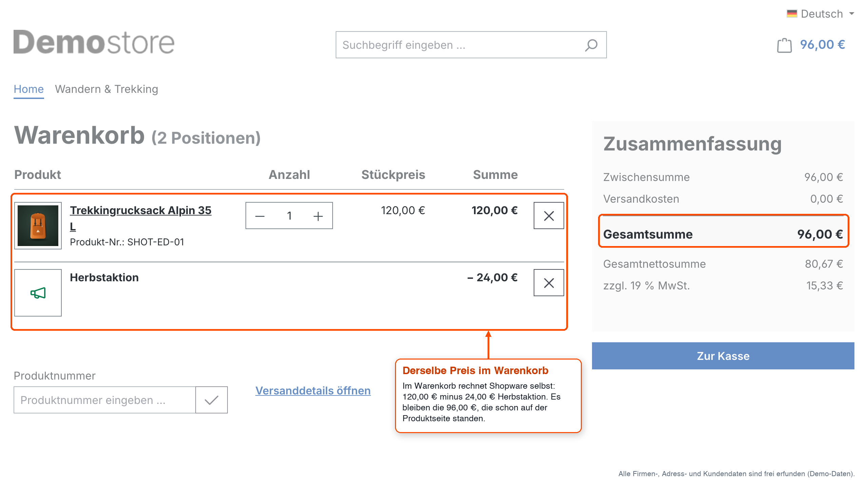
Task: Click the Warenkorb heading
Action: click(x=79, y=135)
